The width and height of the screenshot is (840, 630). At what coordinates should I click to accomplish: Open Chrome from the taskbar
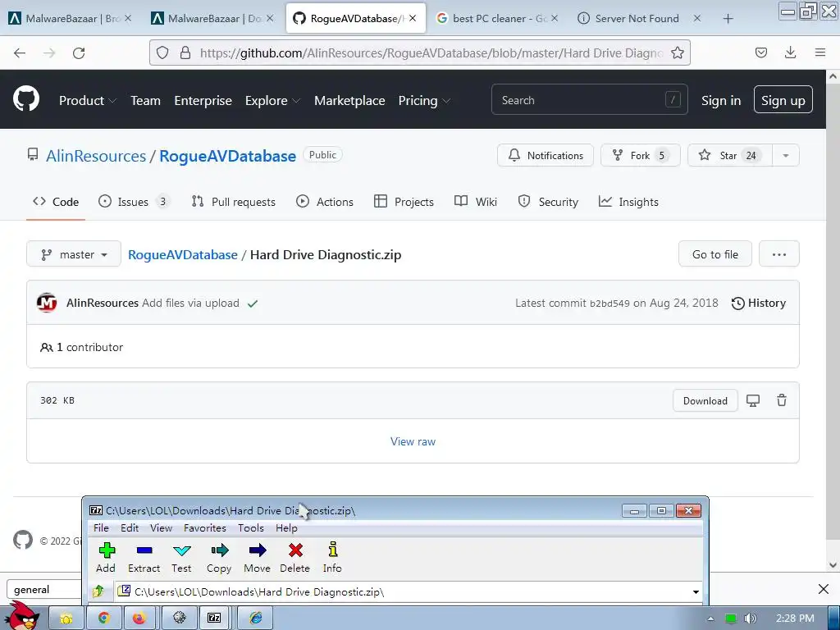pyautogui.click(x=104, y=619)
